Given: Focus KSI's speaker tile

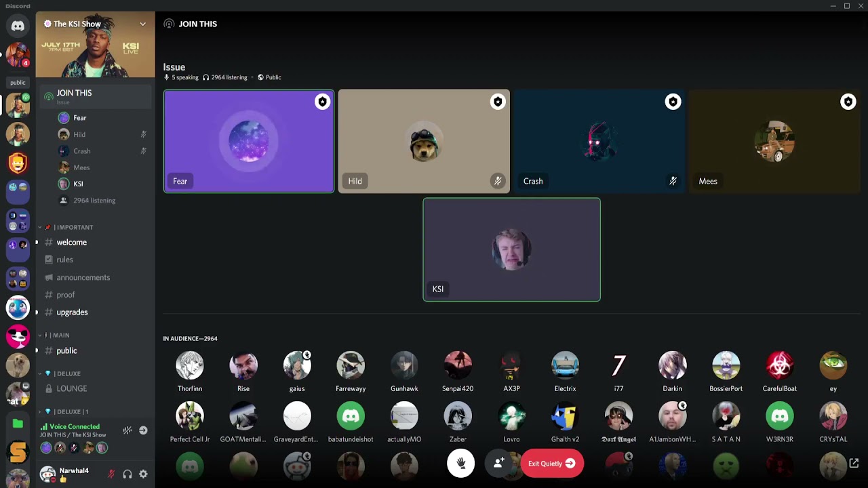Looking at the screenshot, I should 511,249.
